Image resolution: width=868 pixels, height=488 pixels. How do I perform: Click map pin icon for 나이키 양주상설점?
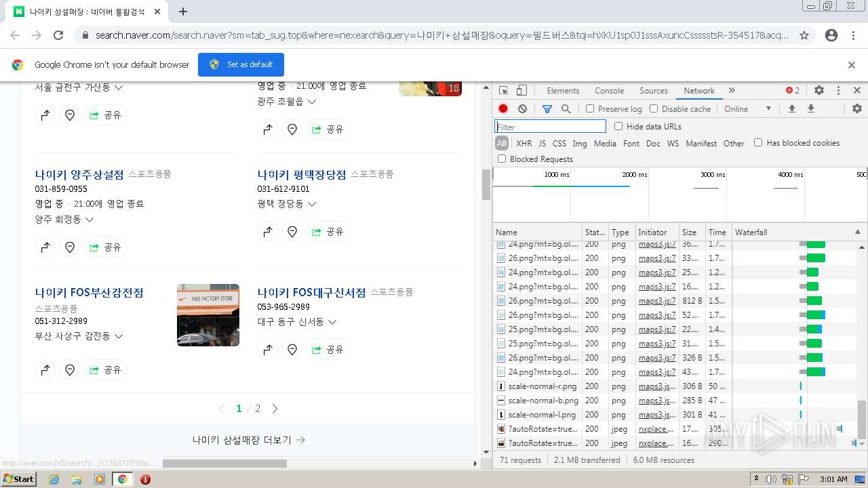(x=69, y=247)
